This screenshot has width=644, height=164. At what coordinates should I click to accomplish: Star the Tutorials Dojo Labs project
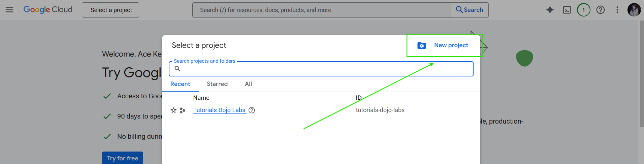(x=173, y=110)
